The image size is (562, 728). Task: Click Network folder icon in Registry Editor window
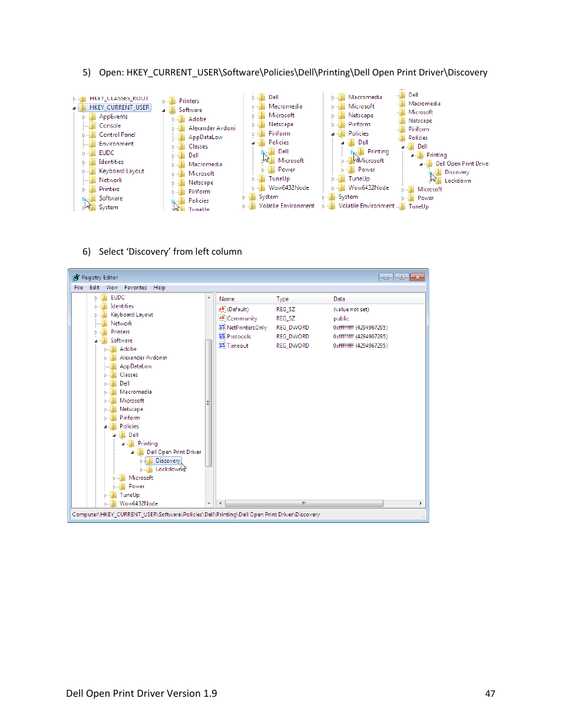(x=104, y=323)
